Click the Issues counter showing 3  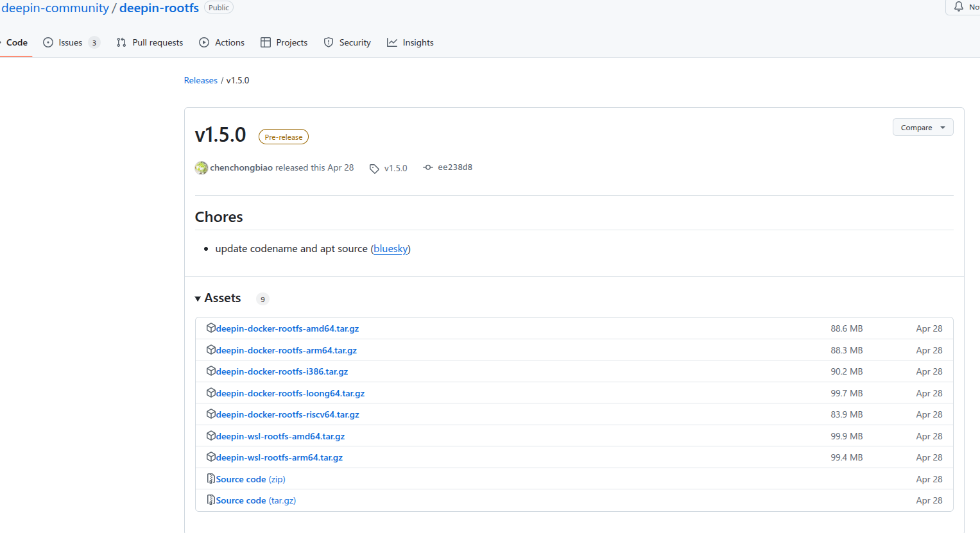coord(94,43)
